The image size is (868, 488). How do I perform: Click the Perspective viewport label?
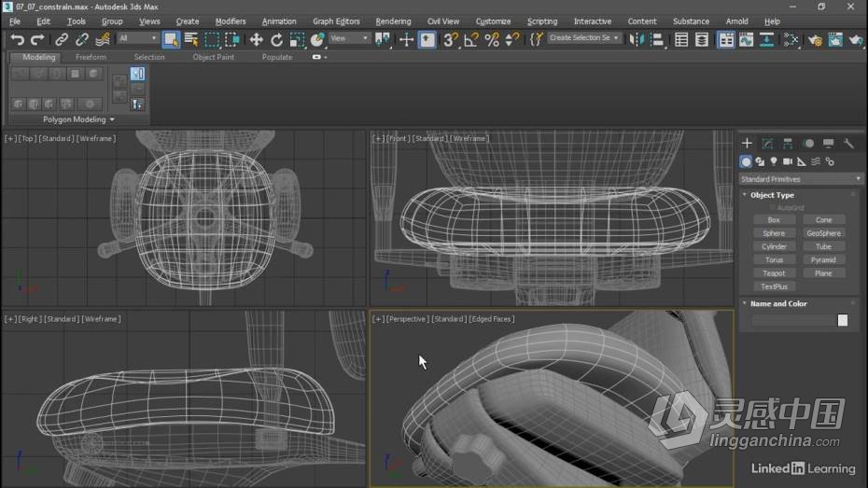pyautogui.click(x=408, y=319)
